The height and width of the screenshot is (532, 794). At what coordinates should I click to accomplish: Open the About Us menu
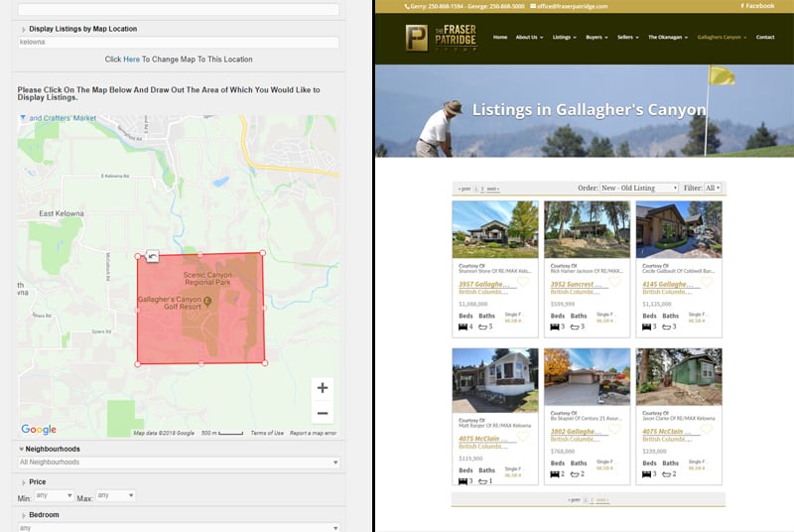coord(529,37)
